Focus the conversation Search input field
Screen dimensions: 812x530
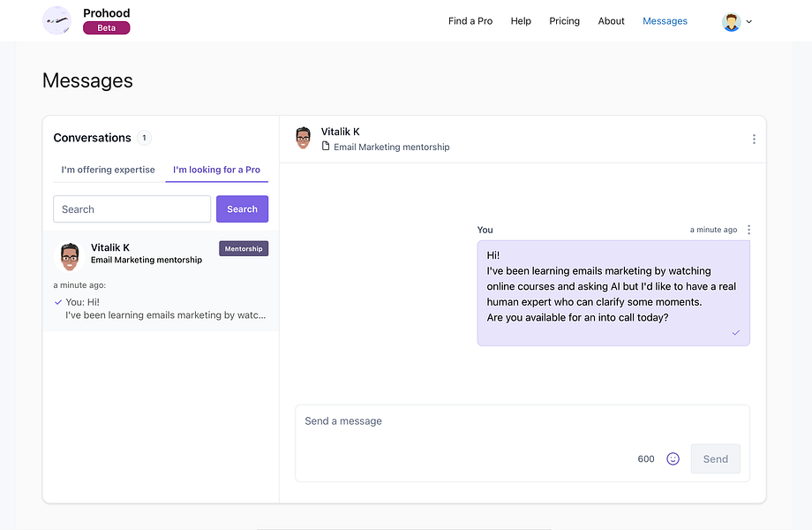[132, 208]
